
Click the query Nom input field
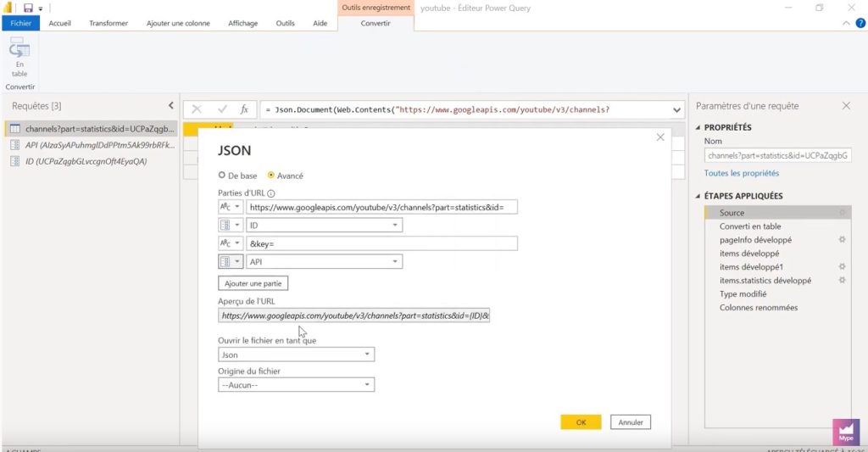tap(778, 156)
